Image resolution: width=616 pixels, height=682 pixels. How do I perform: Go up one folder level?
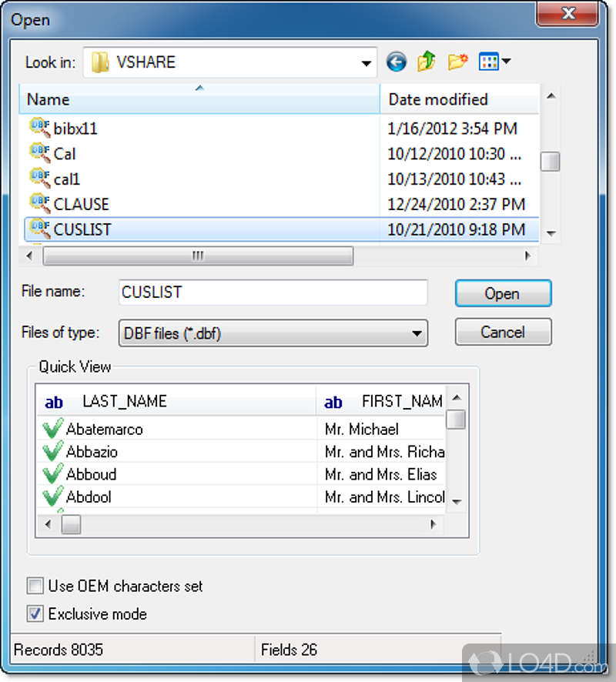tap(427, 62)
